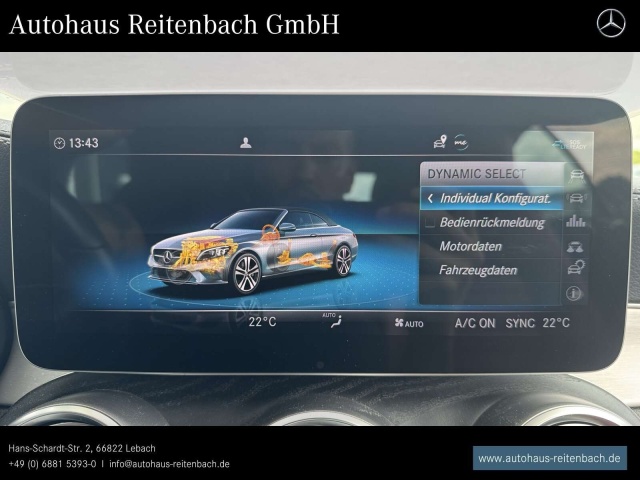640x480 pixels.
Task: Toggle the SYNC climate button
Action: (x=520, y=324)
